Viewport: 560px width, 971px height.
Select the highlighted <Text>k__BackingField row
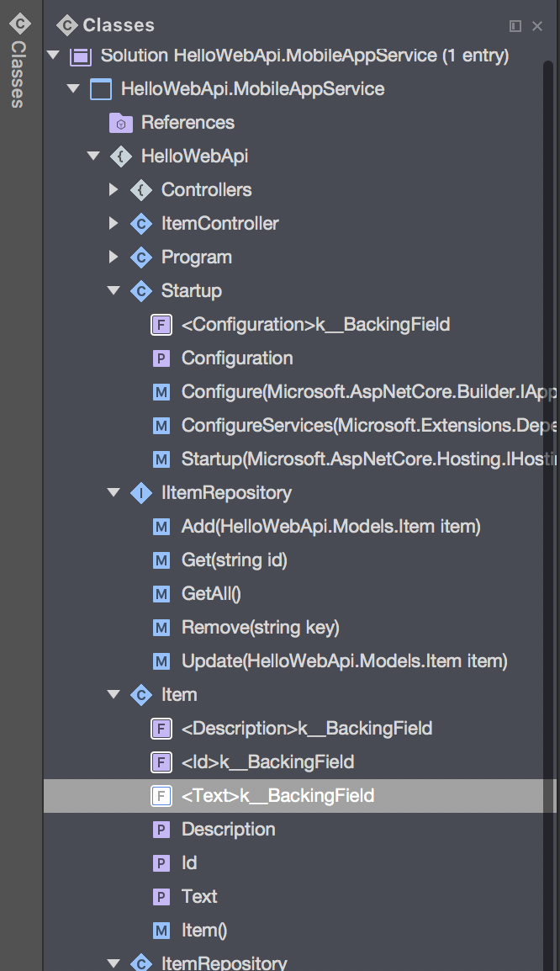277,795
